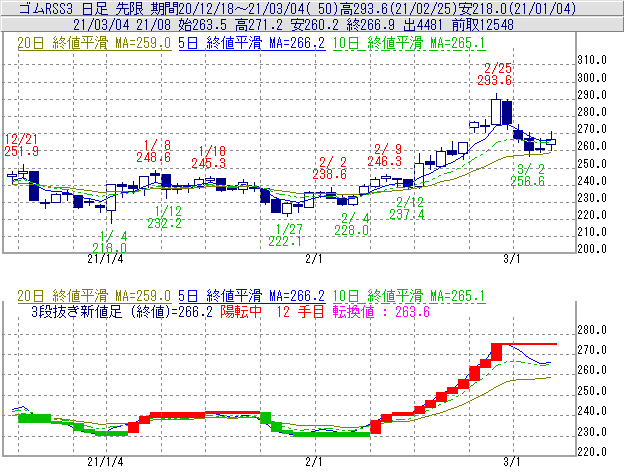Click the 3/1 date label under lower chart
624x473 pixels.
pos(512,462)
